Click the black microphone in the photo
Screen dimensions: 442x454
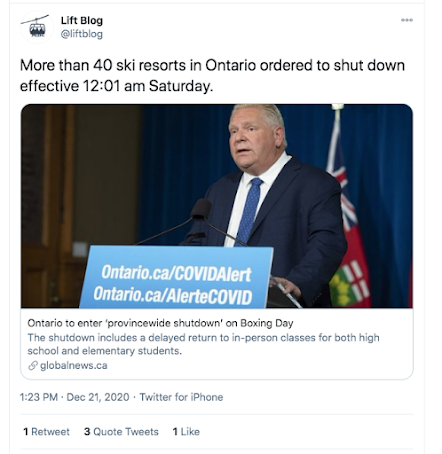coord(201,209)
